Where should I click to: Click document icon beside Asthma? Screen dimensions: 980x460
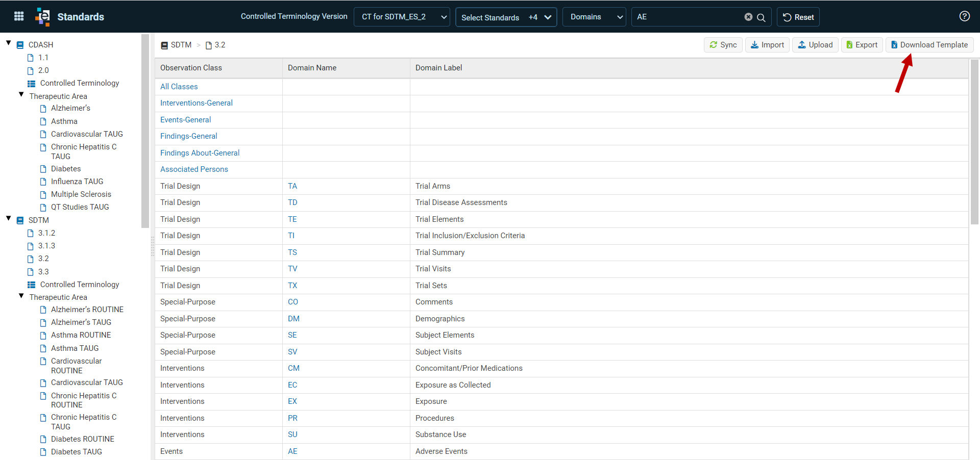(x=43, y=121)
